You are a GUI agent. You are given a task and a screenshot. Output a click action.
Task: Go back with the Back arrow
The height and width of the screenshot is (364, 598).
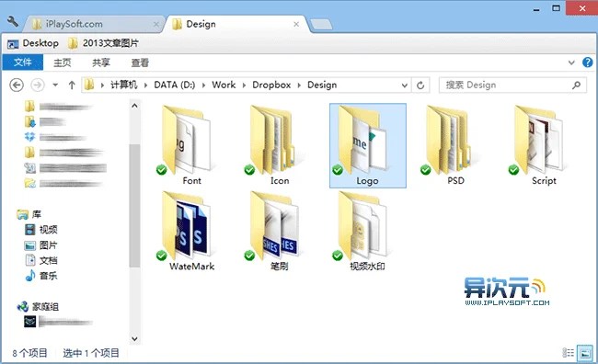17,85
